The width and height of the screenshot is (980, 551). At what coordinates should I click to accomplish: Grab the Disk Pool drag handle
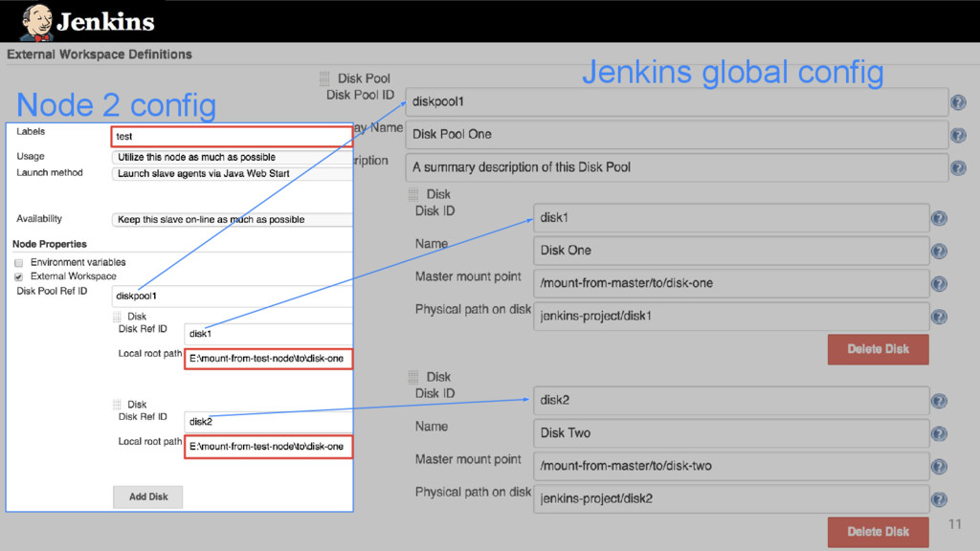click(324, 78)
